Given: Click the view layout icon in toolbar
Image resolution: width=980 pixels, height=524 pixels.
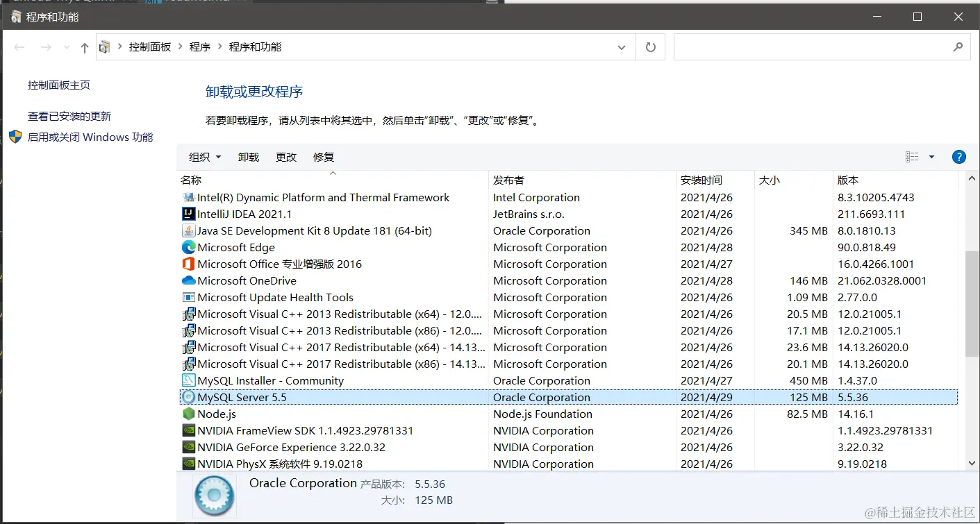Looking at the screenshot, I should pyautogui.click(x=912, y=157).
